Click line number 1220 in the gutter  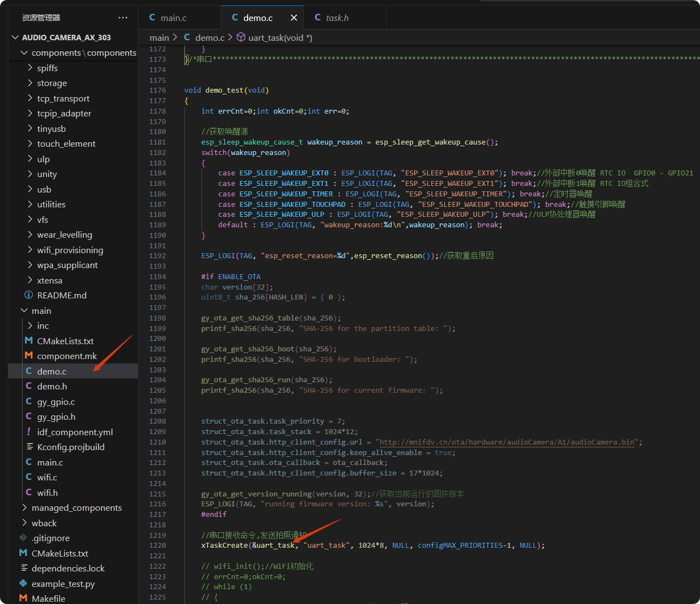pyautogui.click(x=157, y=545)
